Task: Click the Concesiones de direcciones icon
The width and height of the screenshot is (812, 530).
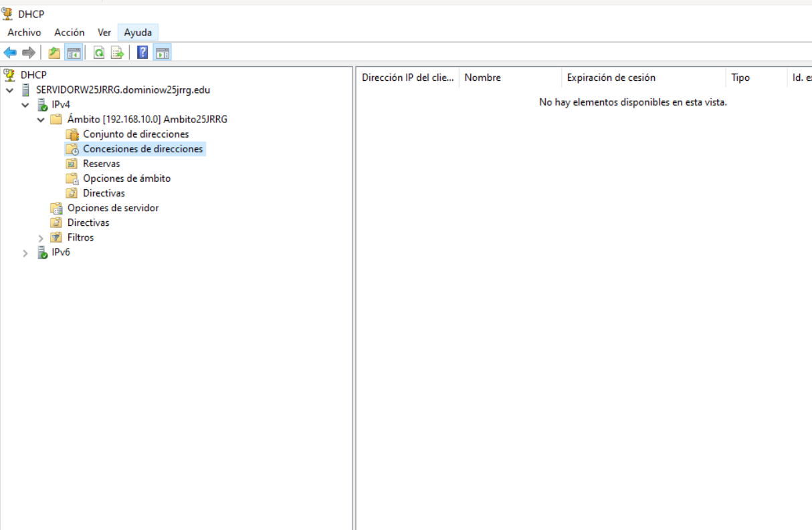Action: pyautogui.click(x=72, y=149)
